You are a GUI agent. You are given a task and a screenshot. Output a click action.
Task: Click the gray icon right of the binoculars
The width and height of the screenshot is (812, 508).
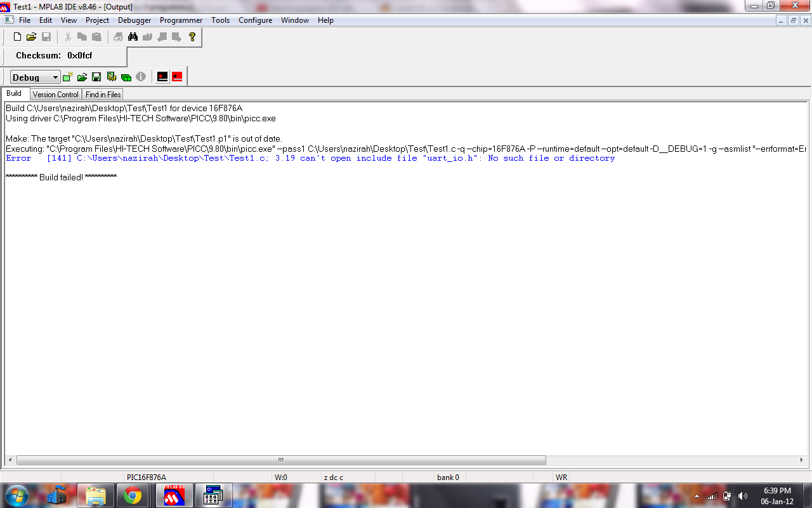(x=147, y=37)
